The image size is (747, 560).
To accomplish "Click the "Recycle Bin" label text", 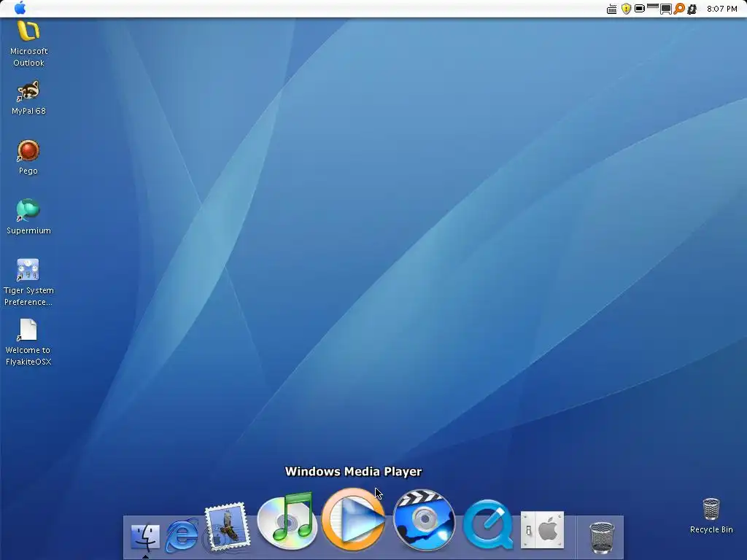I will click(711, 529).
